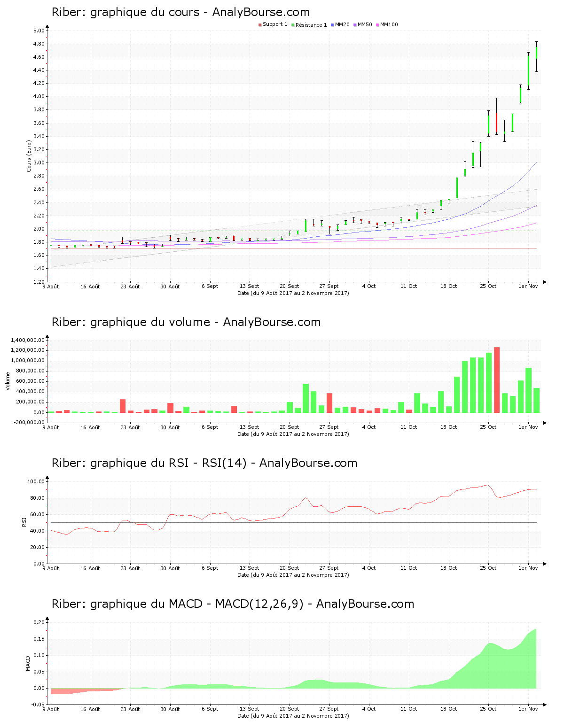Click the '-200,000.00' volume axis tick
The width and height of the screenshot is (564, 728).
[x=29, y=422]
